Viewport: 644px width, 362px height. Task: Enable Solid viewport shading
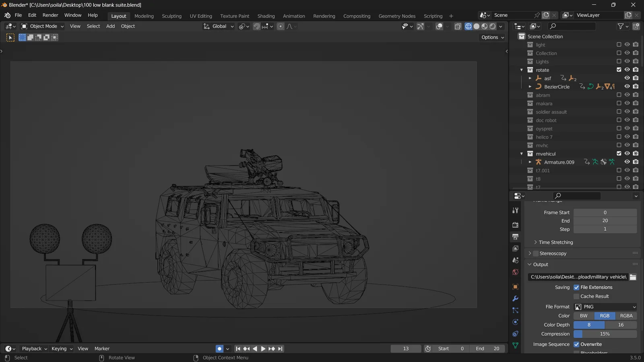[477, 26]
